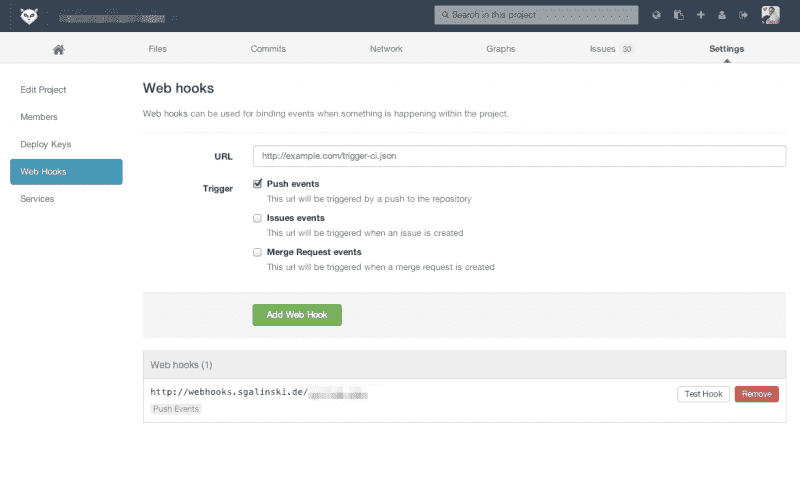Click the Issues events label text
The height and width of the screenshot is (478, 800).
(x=295, y=218)
